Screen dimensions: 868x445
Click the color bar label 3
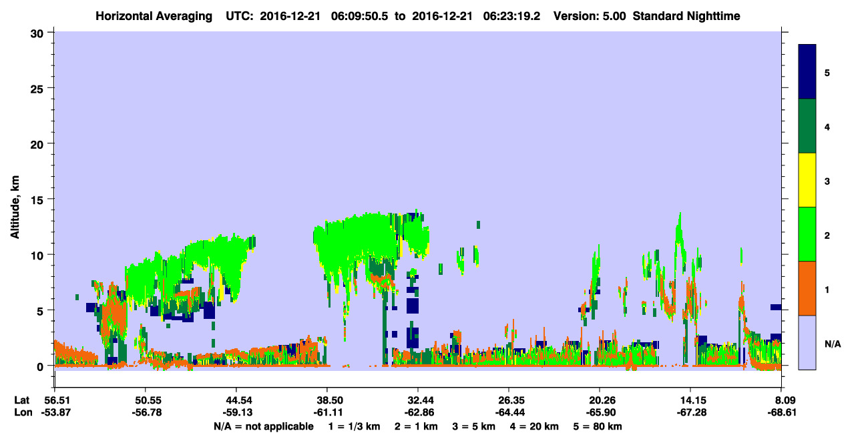pyautogui.click(x=827, y=180)
